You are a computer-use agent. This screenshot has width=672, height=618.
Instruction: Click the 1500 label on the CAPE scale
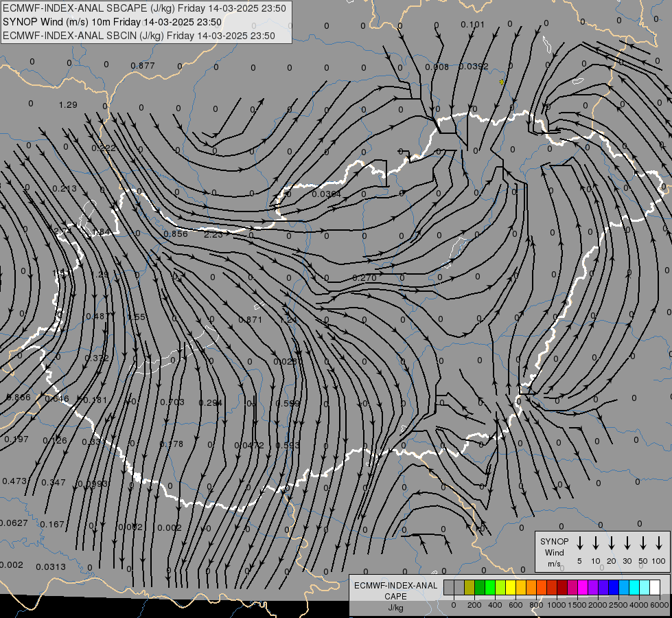click(577, 605)
